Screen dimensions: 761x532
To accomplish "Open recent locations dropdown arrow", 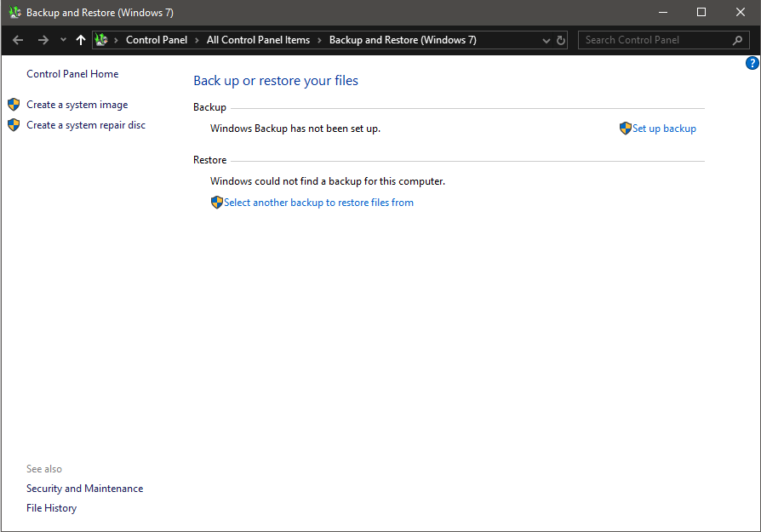I will point(63,40).
